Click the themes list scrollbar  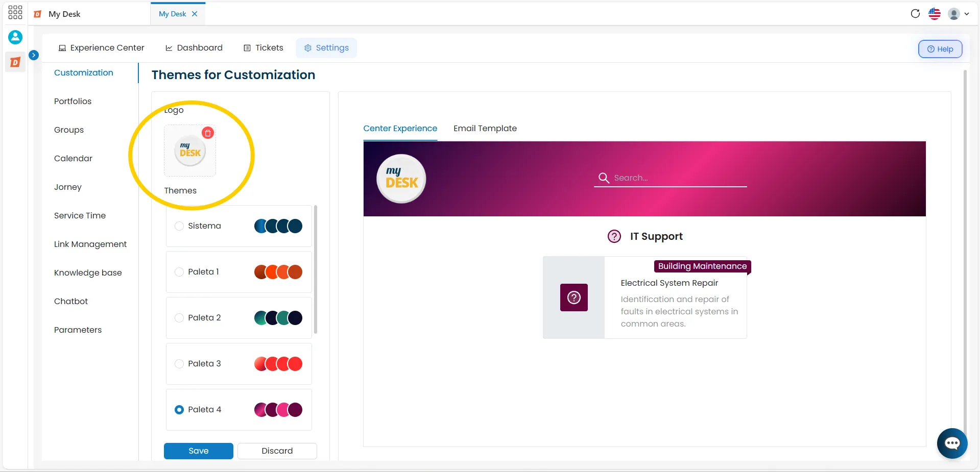pos(316,269)
